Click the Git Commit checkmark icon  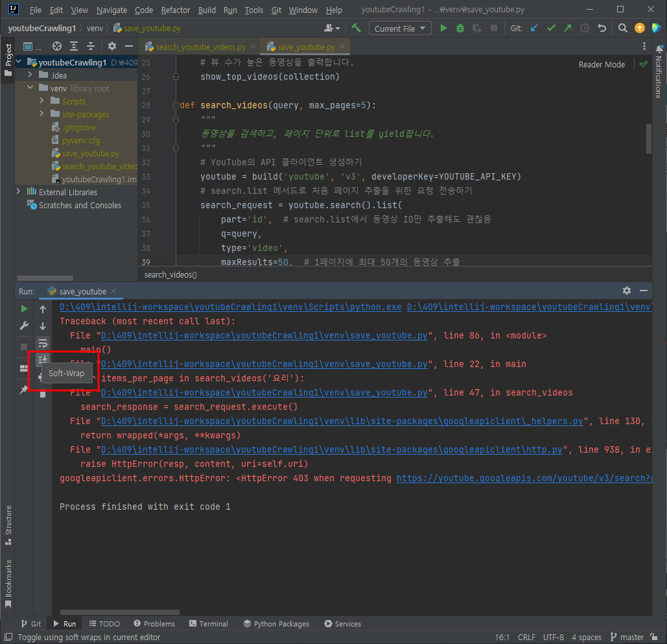coord(551,28)
